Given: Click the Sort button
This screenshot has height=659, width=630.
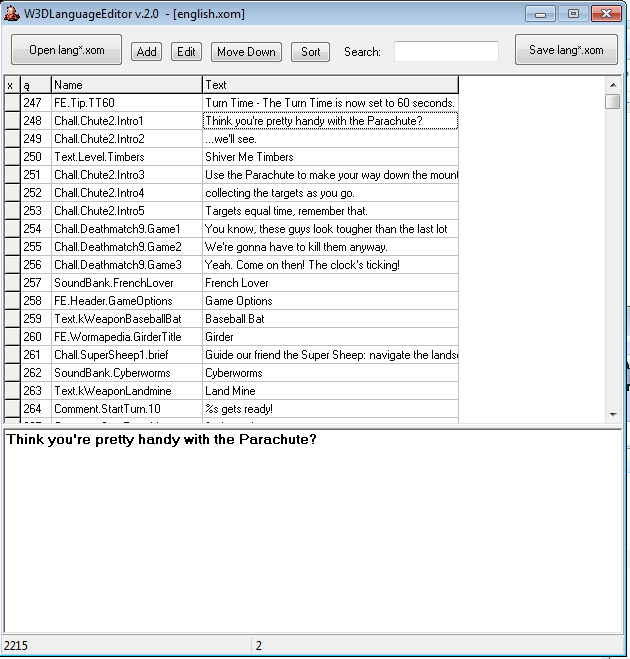Looking at the screenshot, I should tap(310, 52).
